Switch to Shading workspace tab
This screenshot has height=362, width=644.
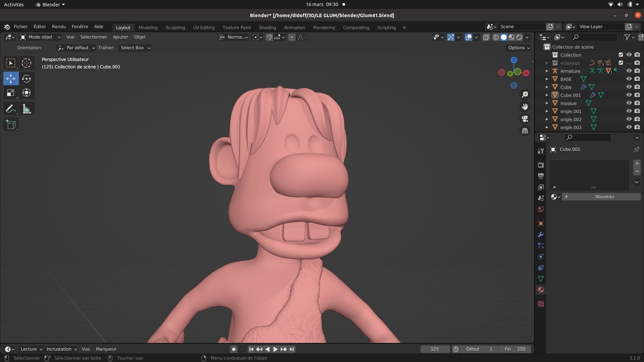click(x=267, y=27)
